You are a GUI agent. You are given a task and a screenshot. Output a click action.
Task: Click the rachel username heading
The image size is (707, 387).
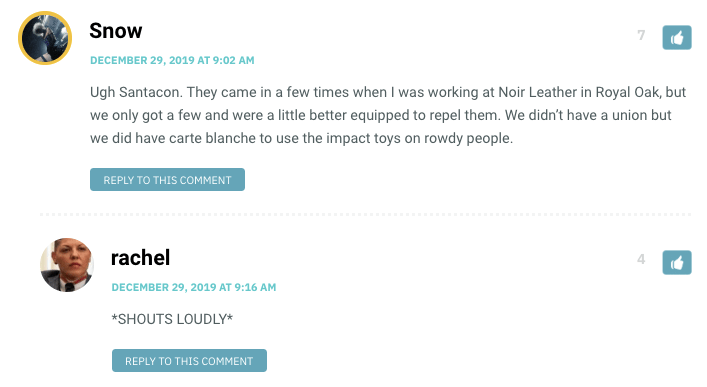click(140, 258)
